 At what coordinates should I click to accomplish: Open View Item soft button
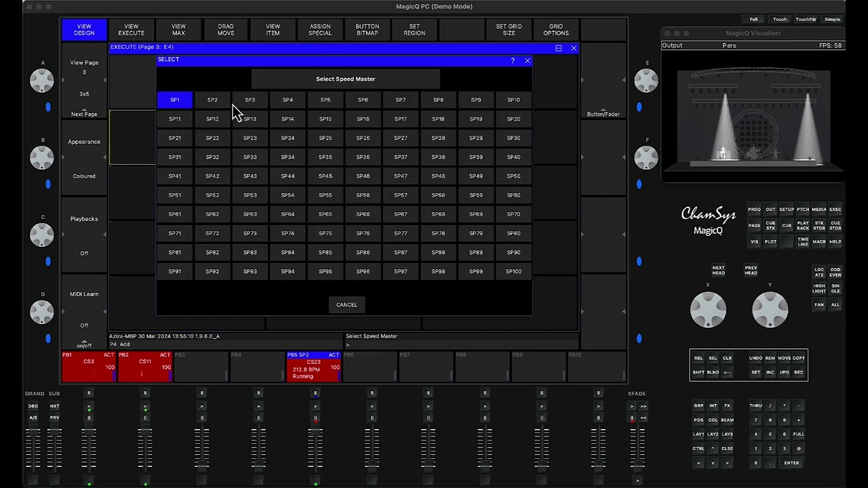273,30
